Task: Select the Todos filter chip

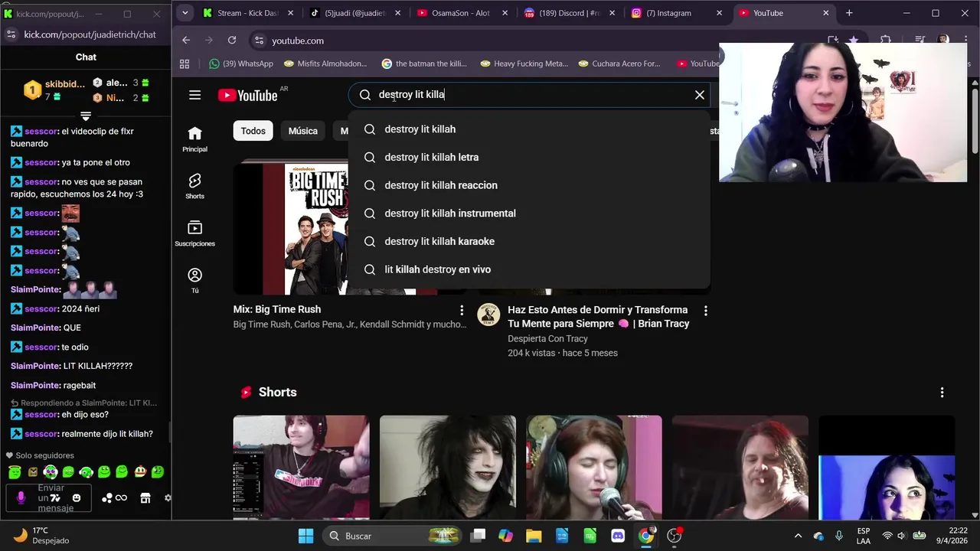Action: click(253, 131)
